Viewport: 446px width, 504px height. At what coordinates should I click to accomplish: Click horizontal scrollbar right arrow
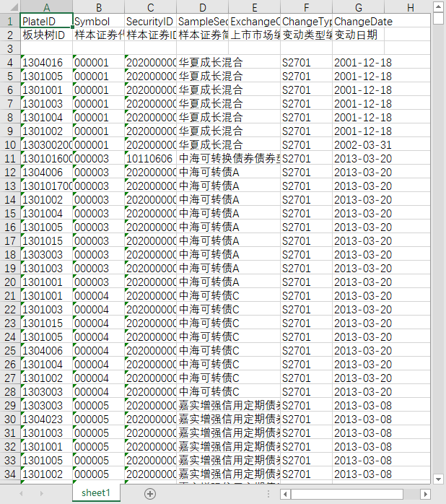coord(426,494)
